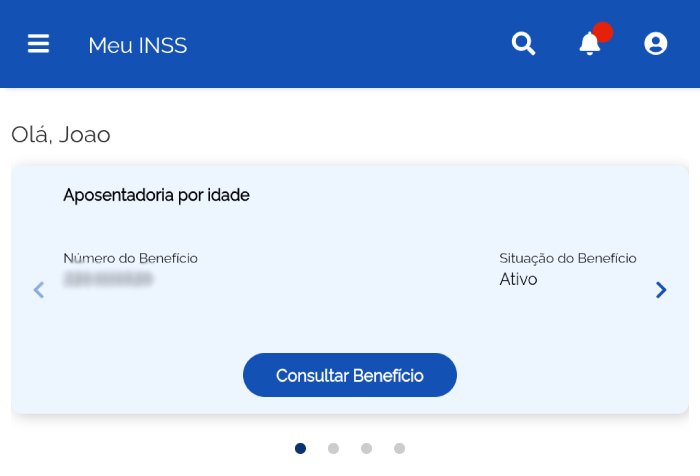Open the notifications bell
The width and height of the screenshot is (700, 476).
[x=589, y=45]
